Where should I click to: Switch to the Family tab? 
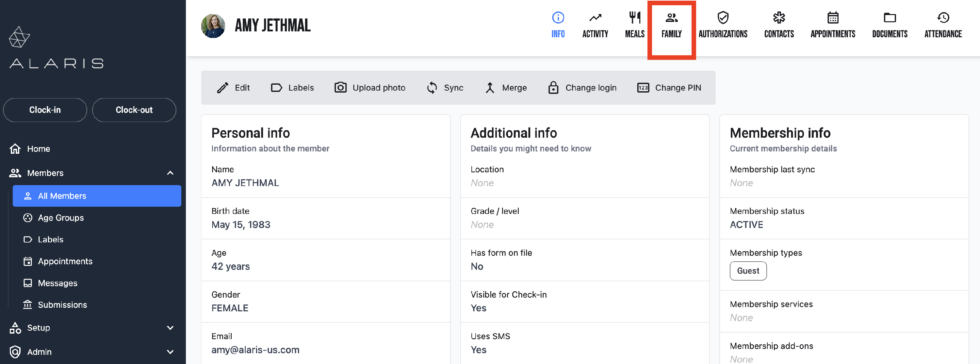click(672, 25)
